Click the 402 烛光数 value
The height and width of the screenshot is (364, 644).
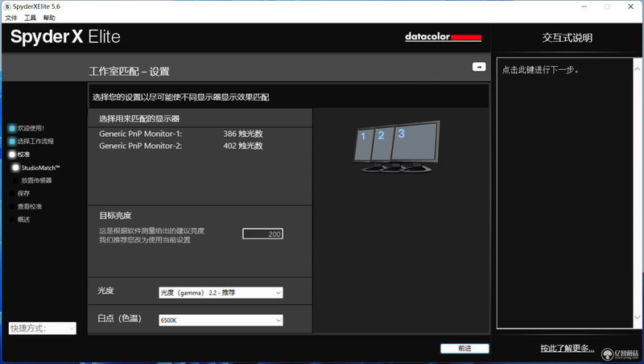pyautogui.click(x=243, y=146)
